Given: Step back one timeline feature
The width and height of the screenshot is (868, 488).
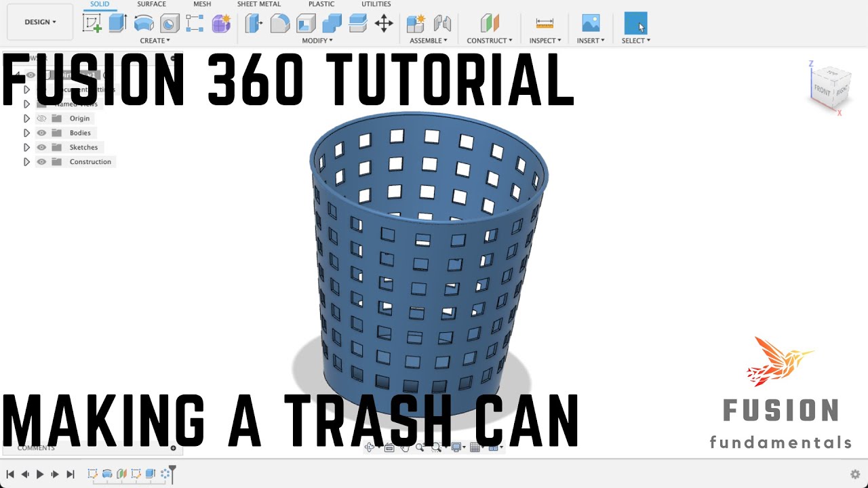Looking at the screenshot, I should [x=25, y=474].
